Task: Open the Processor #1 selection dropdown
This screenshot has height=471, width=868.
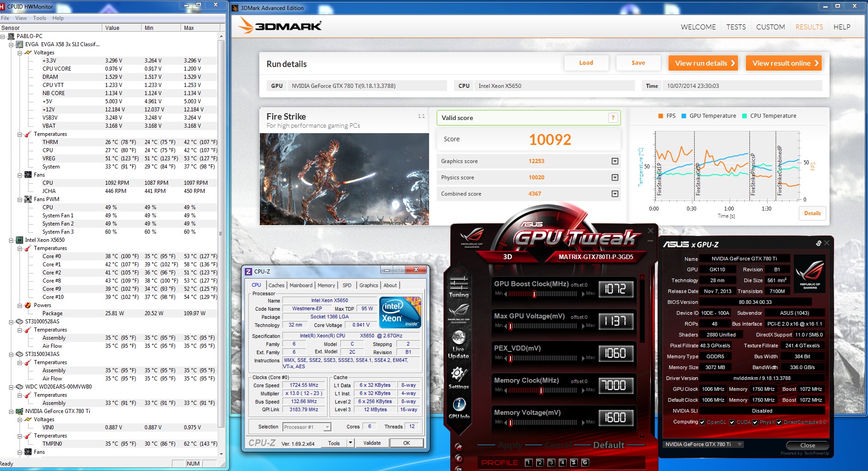Action: [x=327, y=427]
